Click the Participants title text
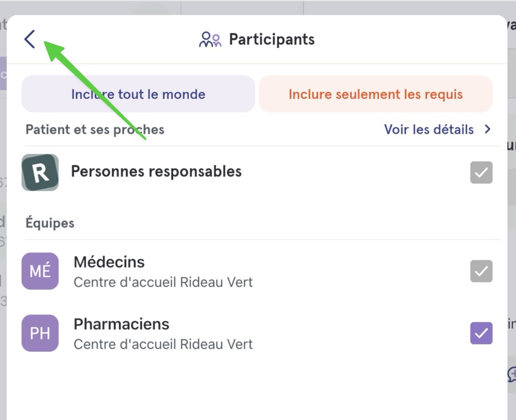516x420 pixels. [x=272, y=39]
